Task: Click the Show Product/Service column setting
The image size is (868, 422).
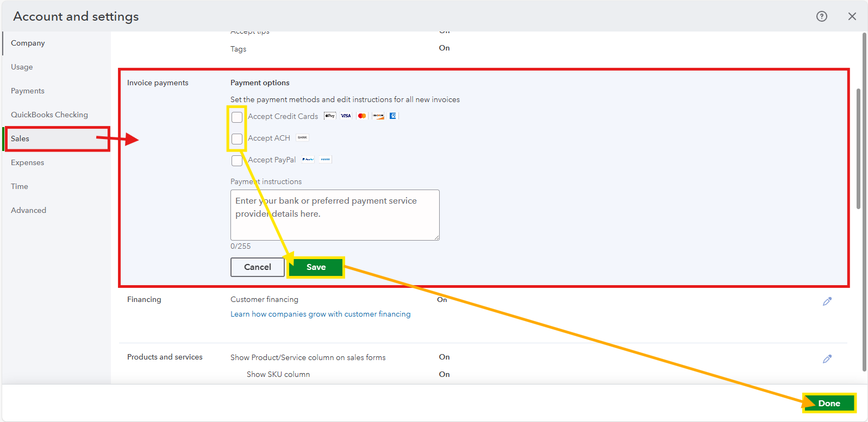Action: 308,357
